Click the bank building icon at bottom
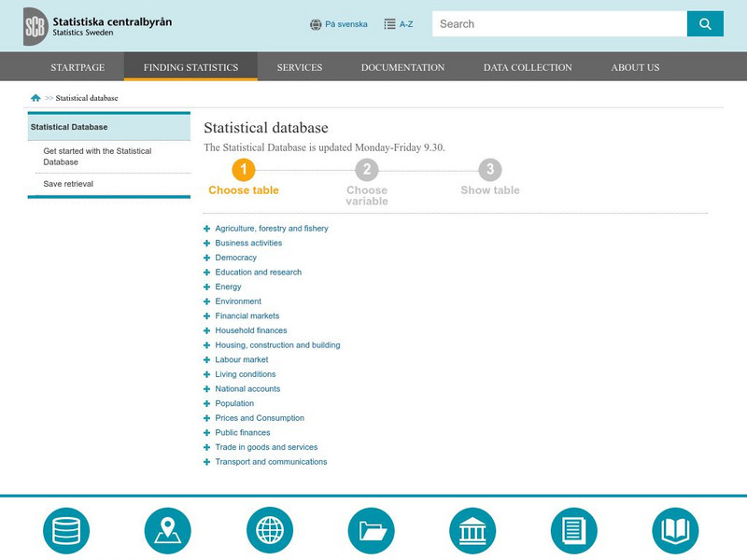Image resolution: width=747 pixels, height=560 pixels. [x=472, y=531]
